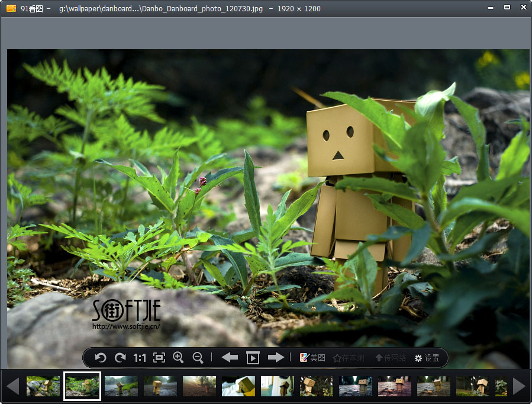
Task: Close the 91看图 window
Action: [524, 7]
